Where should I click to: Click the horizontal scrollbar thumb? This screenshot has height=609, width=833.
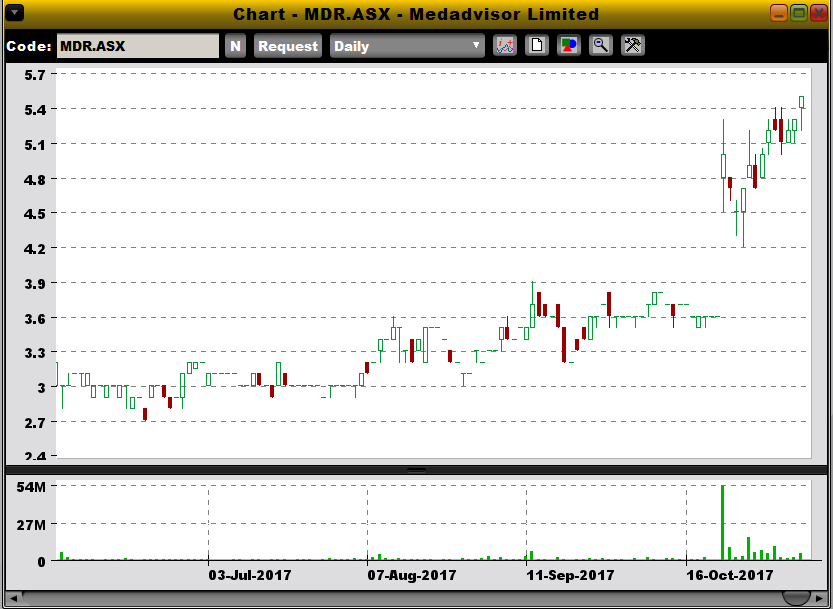point(796,599)
